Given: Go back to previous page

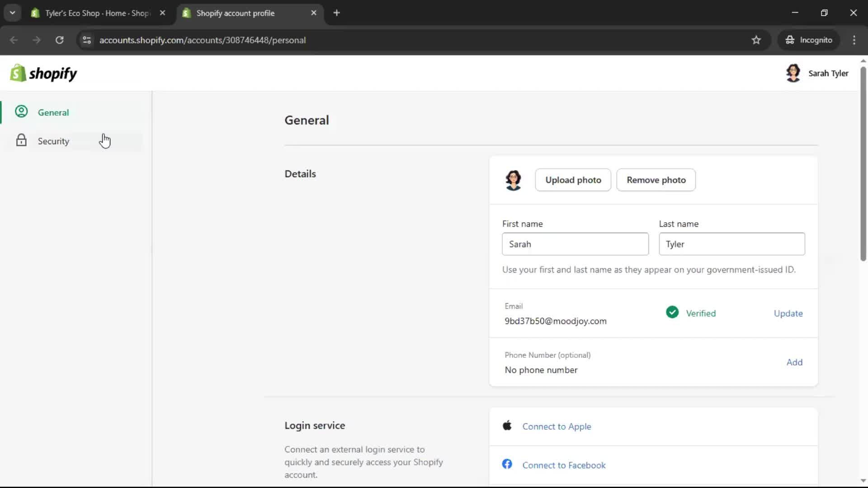Looking at the screenshot, I should pos(14,40).
